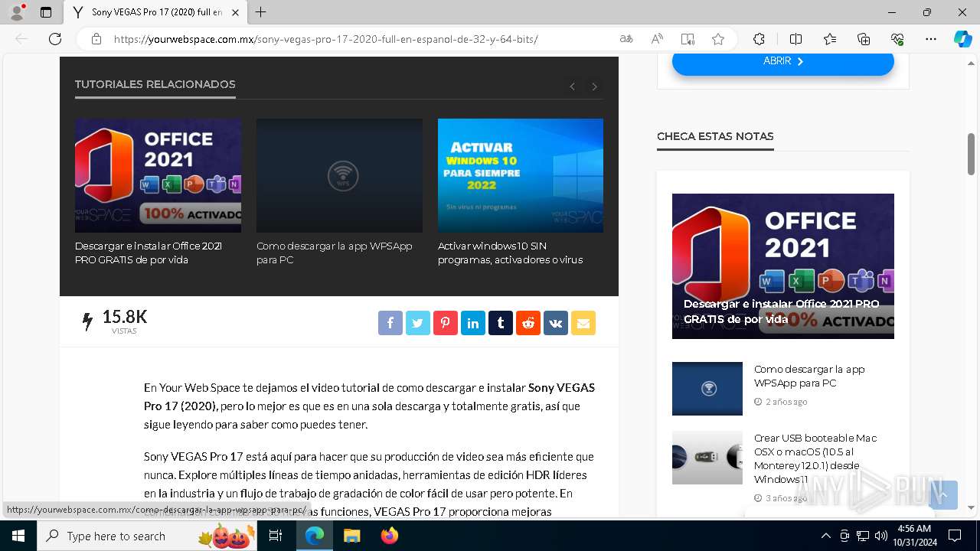Open Activar Windows 10 thumbnail
This screenshot has height=551, width=980.
(x=521, y=175)
